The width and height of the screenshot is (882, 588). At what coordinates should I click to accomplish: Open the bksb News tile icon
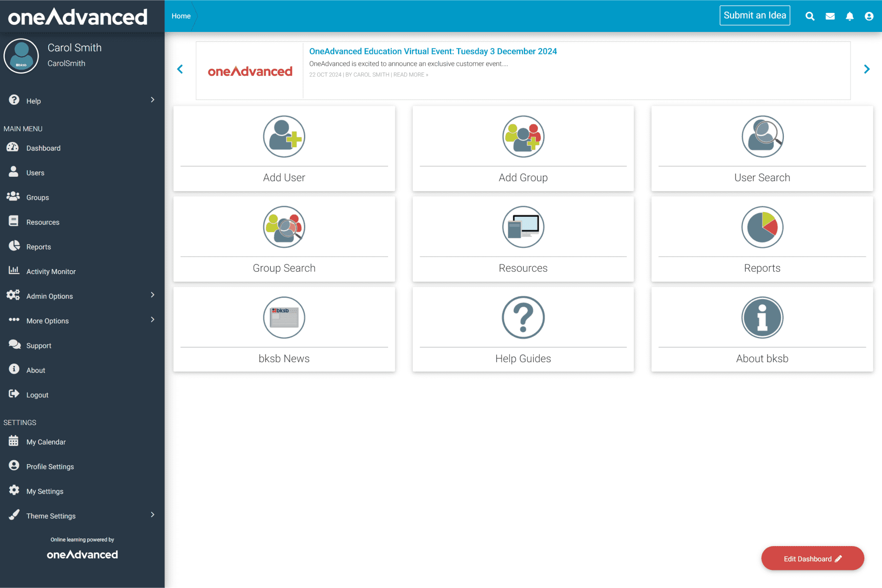tap(284, 318)
